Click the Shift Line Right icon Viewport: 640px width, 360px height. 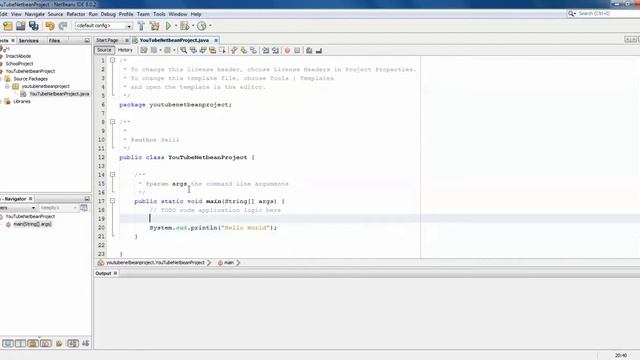(276, 50)
